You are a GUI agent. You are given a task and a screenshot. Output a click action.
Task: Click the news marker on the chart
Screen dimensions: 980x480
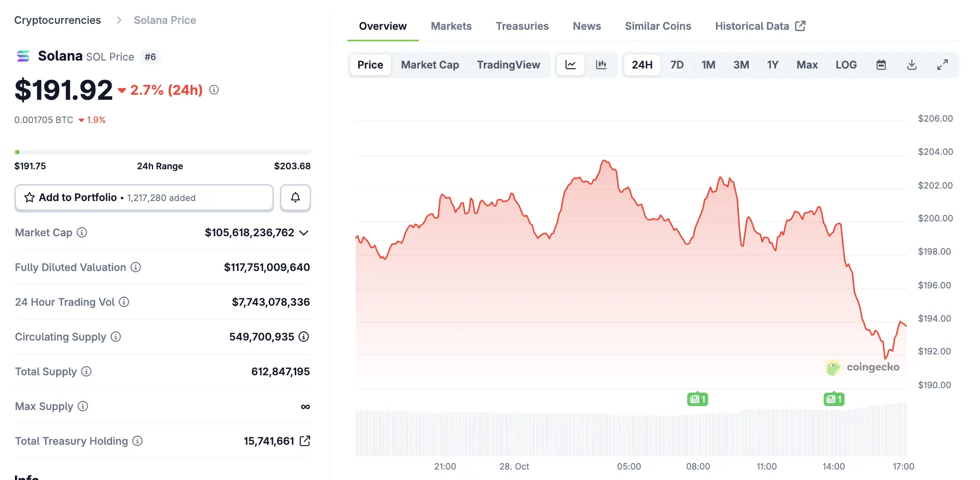(x=697, y=399)
